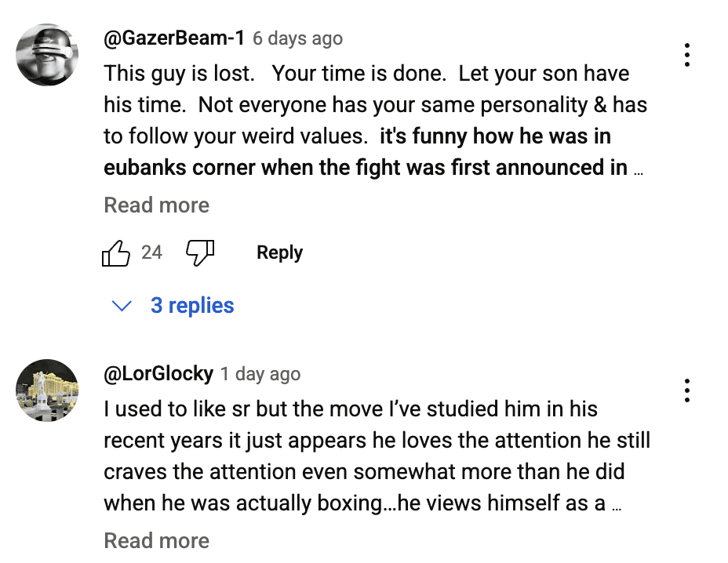Reply to GazerBeam-1's comment
Image resolution: width=728 pixels, height=563 pixels.
tap(279, 252)
